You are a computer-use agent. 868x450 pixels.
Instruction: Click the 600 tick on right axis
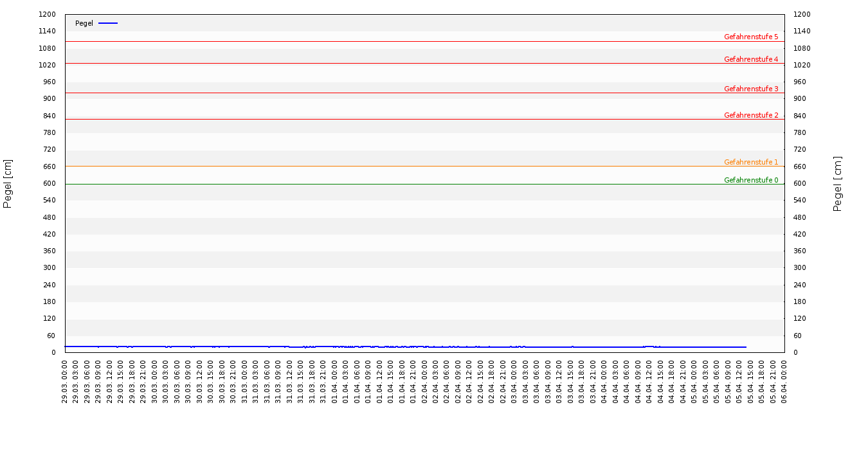801,183
